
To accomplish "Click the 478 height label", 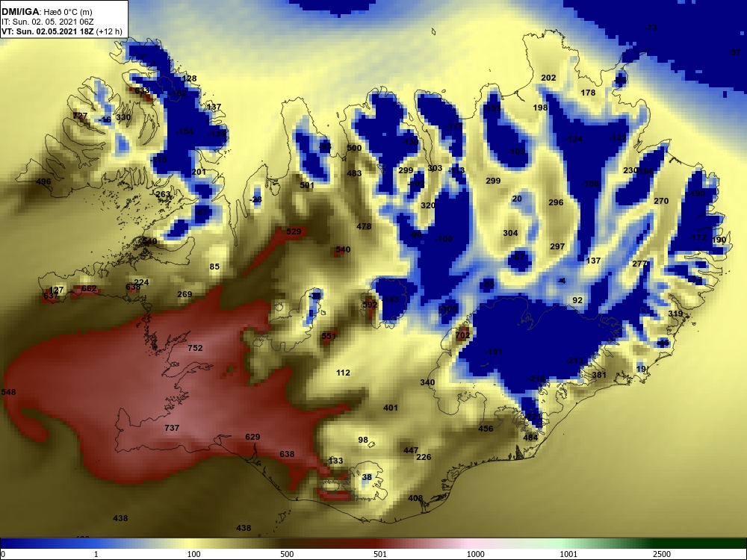I will (x=364, y=226).
